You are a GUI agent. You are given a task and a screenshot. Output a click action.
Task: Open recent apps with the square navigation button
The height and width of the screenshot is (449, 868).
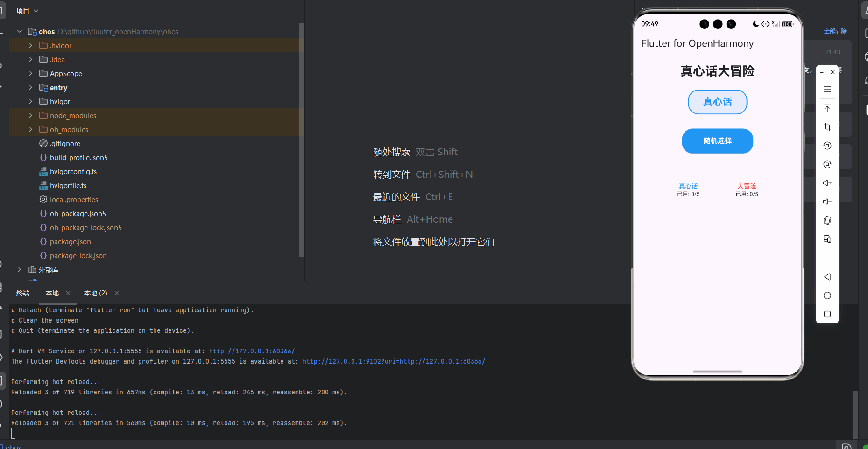(827, 314)
